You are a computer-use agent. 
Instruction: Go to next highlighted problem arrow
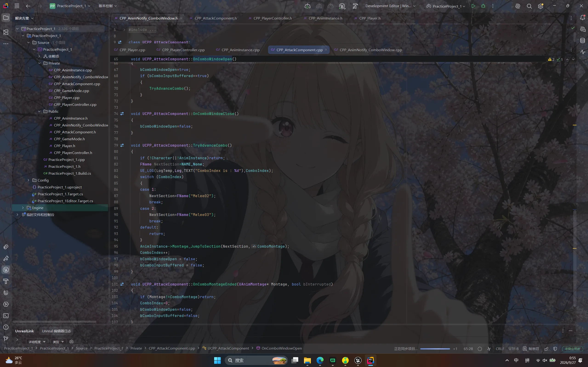point(573,59)
